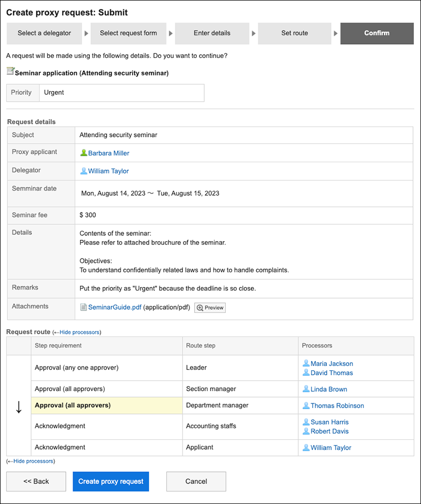The width and height of the screenshot is (421, 504).
Task: Click the Urgent priority value
Action: tap(54, 93)
